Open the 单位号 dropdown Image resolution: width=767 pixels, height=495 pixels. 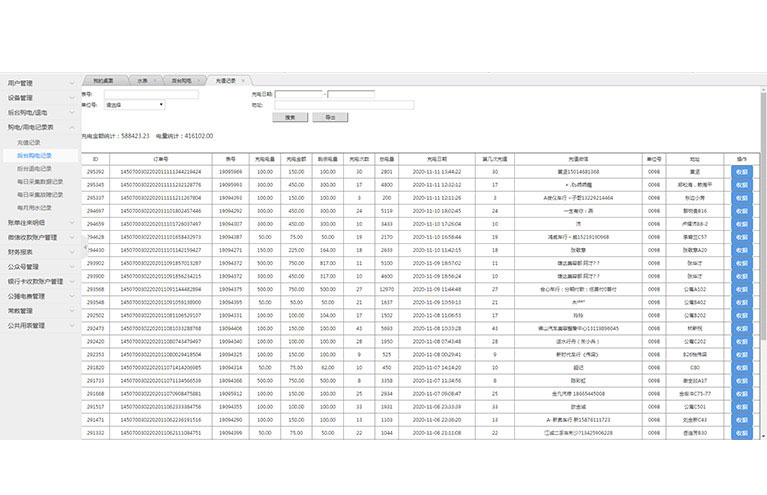(x=135, y=105)
